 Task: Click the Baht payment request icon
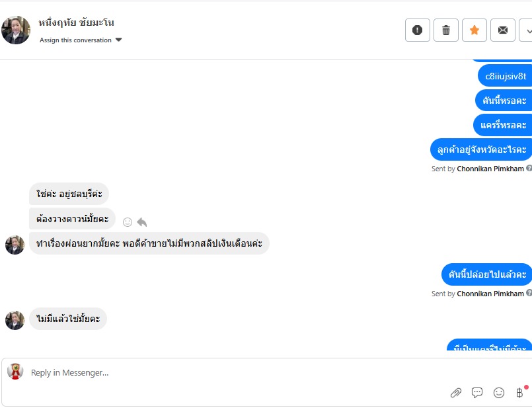pyautogui.click(x=520, y=392)
